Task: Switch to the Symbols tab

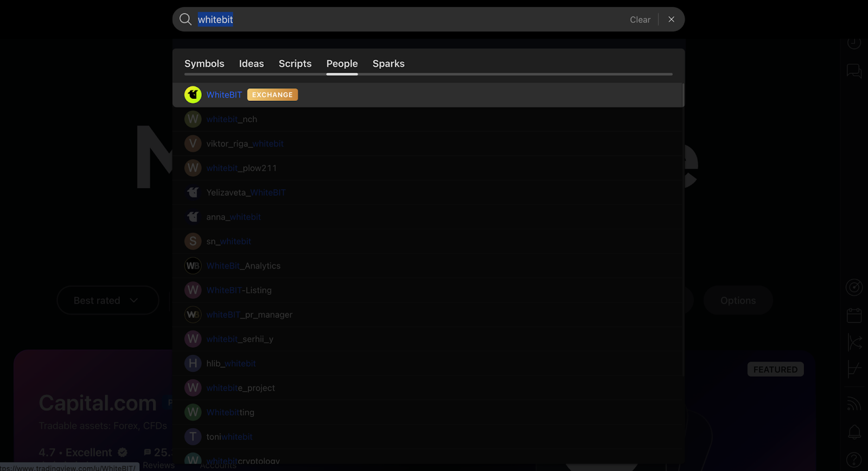Action: click(204, 63)
